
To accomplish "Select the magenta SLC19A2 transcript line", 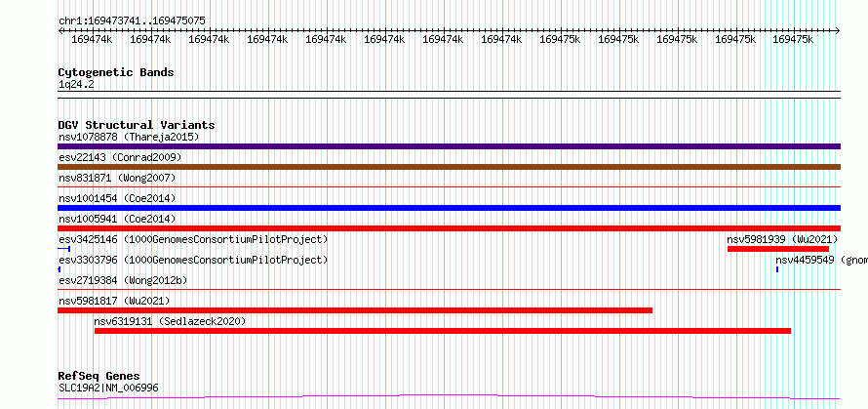I will 449,396.
